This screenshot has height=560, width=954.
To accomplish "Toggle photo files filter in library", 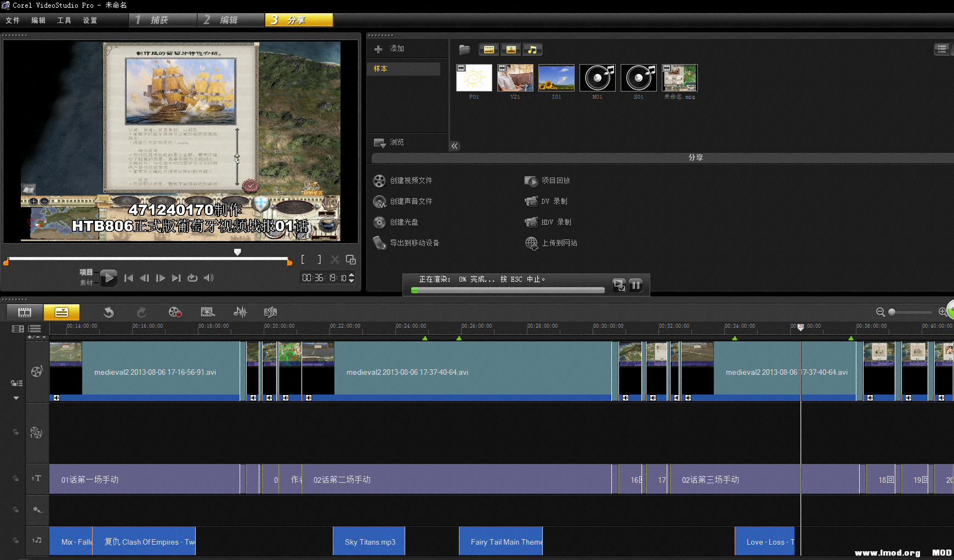I will (x=510, y=50).
